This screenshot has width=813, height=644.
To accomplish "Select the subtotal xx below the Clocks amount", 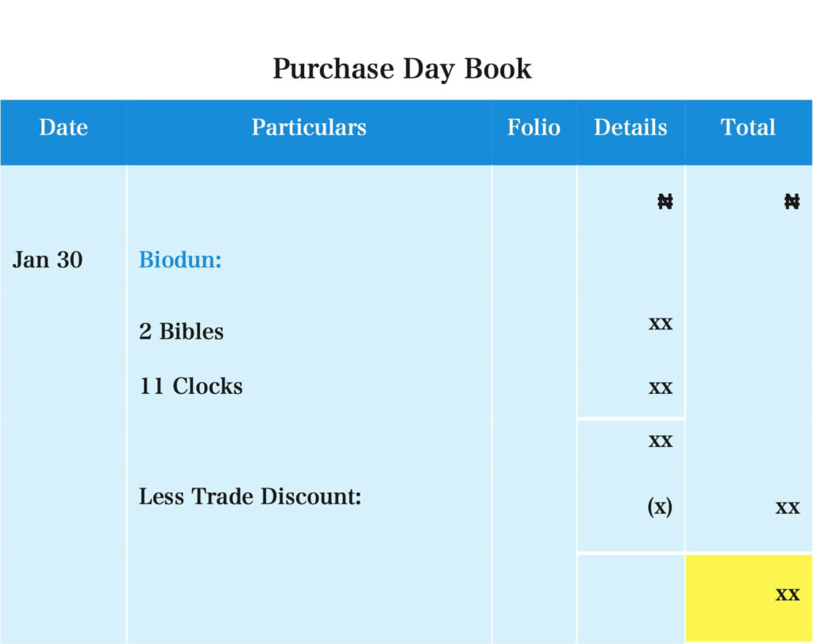I will tap(661, 441).
